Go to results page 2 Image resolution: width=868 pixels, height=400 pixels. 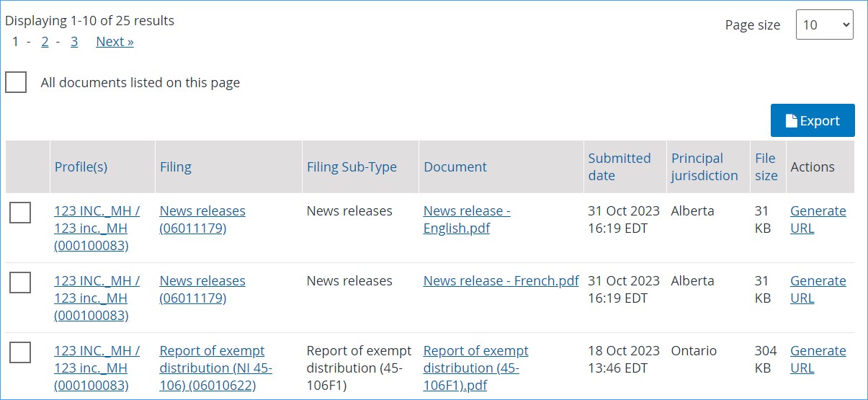pos(45,41)
